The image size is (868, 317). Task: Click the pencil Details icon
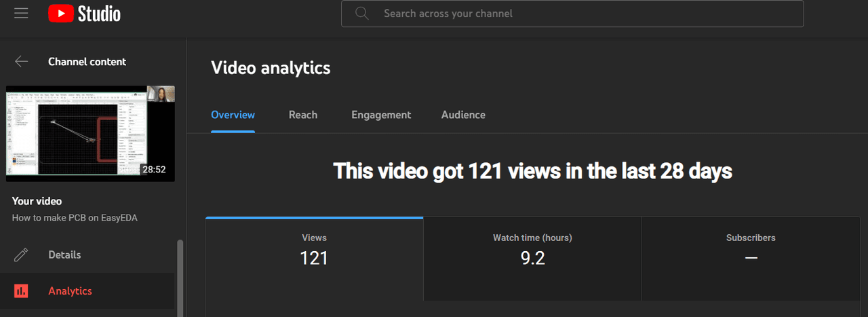click(x=22, y=255)
